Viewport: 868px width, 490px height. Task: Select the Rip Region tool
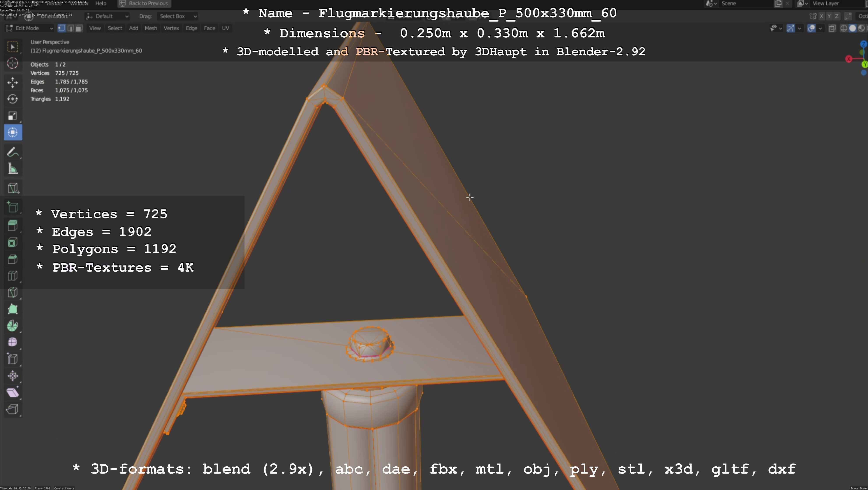point(13,409)
